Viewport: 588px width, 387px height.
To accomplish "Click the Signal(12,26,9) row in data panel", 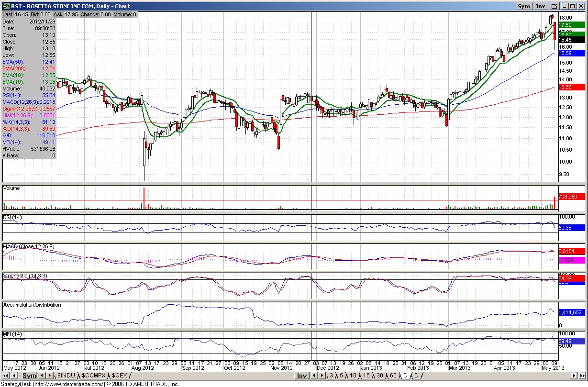I will coord(29,109).
